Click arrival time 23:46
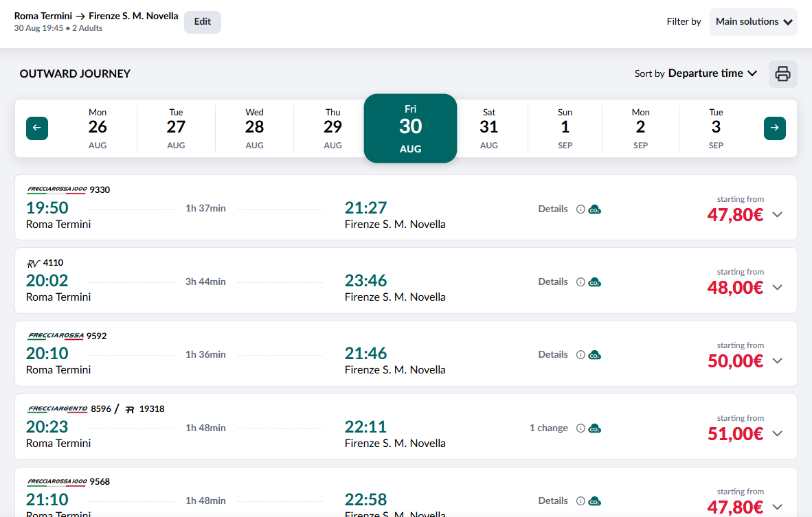Screen dimensions: 812x517 365,281
